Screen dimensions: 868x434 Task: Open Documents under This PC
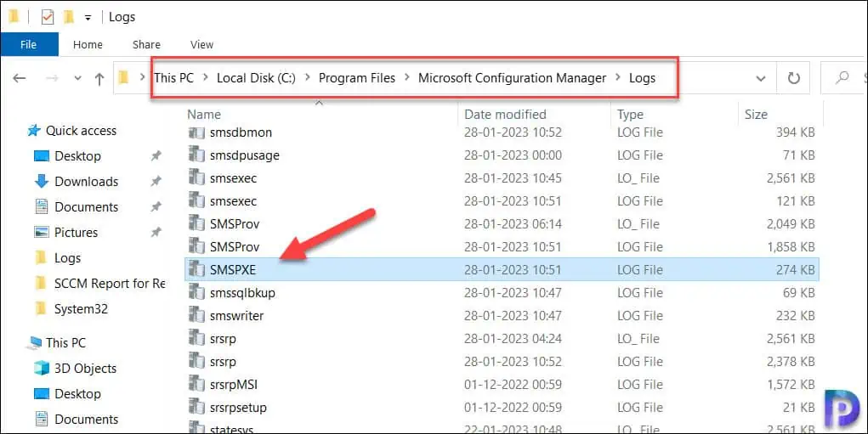click(x=87, y=419)
